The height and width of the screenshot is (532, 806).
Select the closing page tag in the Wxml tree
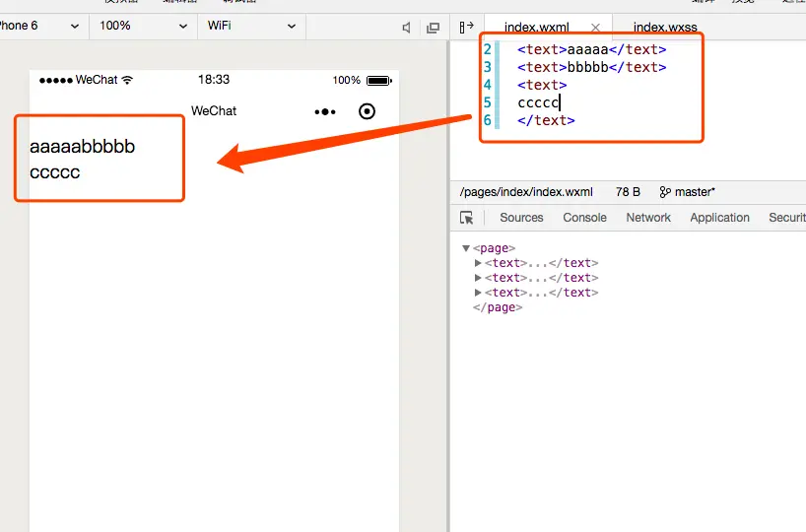click(x=498, y=307)
